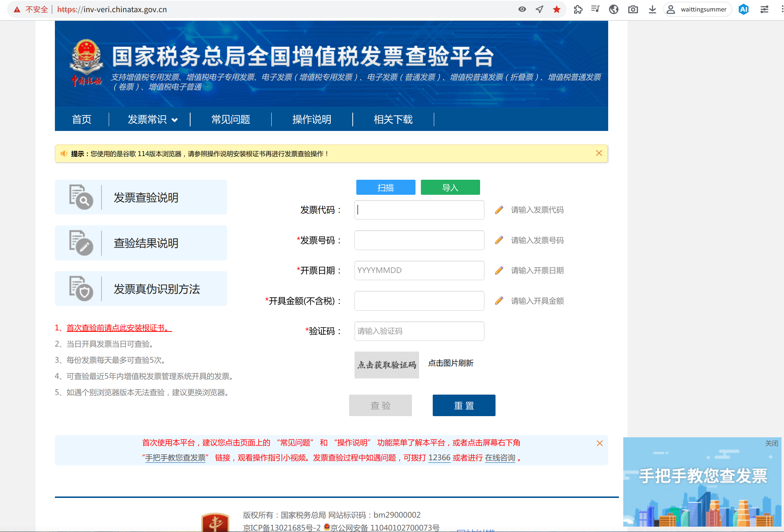
Task: Click the 手把手教您查发票 video thumbnail
Action: click(x=702, y=482)
